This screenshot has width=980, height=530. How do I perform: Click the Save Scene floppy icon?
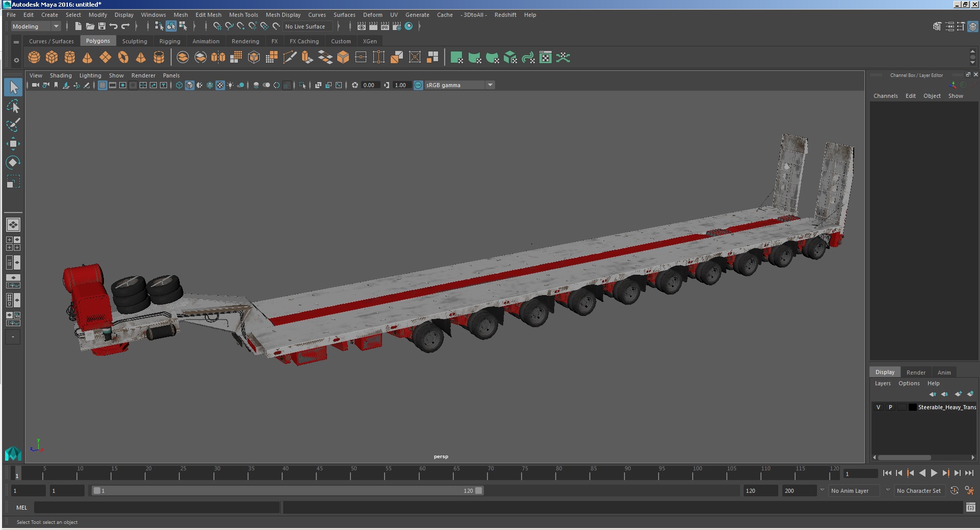coord(102,26)
